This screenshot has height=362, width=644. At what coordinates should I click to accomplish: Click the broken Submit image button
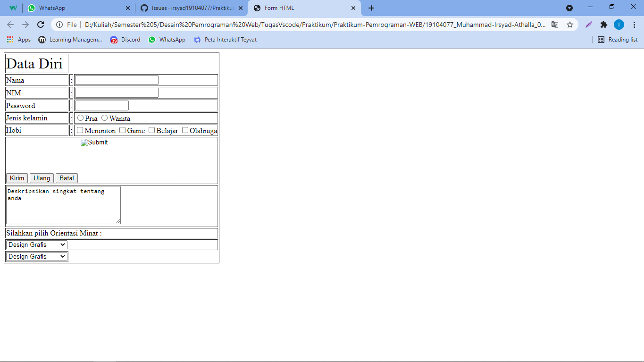pos(125,159)
